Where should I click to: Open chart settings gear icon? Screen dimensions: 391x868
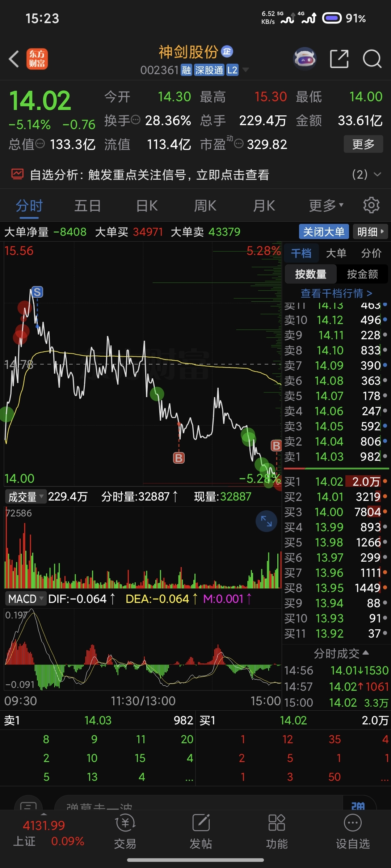coord(371,205)
